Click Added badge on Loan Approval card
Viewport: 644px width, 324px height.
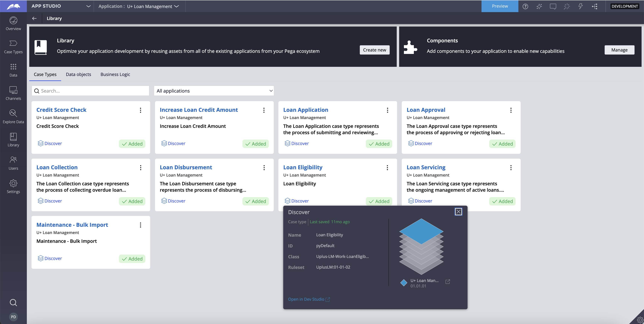click(502, 144)
